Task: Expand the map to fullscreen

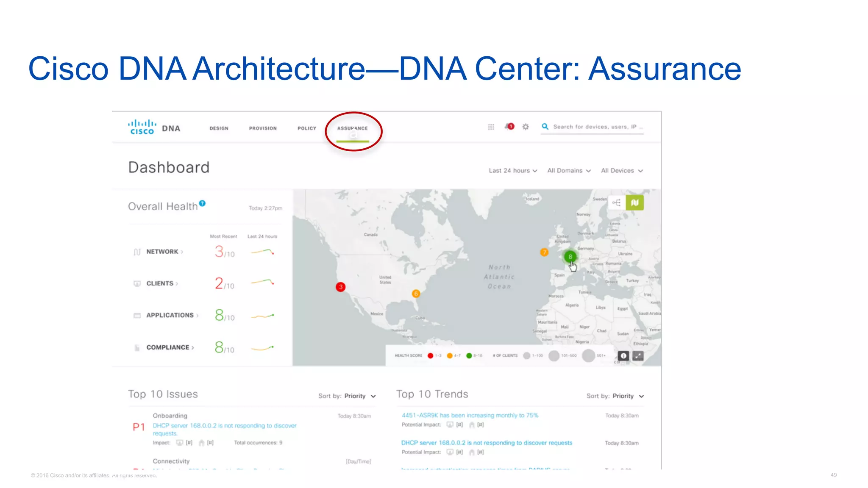Action: 638,356
